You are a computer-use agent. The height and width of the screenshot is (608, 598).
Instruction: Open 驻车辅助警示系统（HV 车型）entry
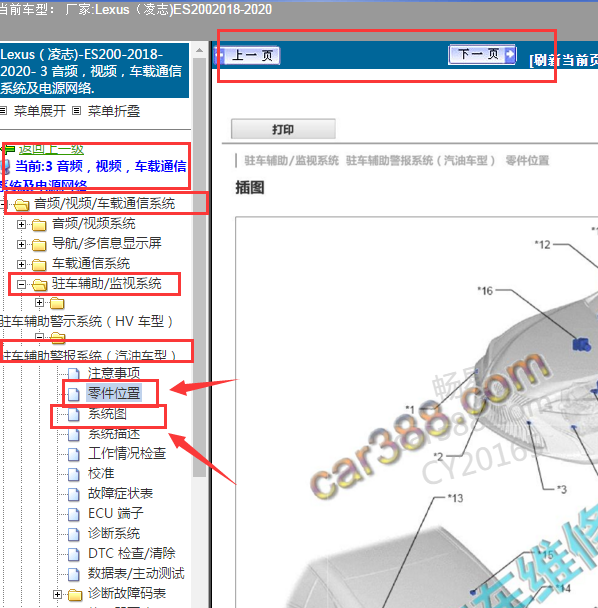(87, 321)
